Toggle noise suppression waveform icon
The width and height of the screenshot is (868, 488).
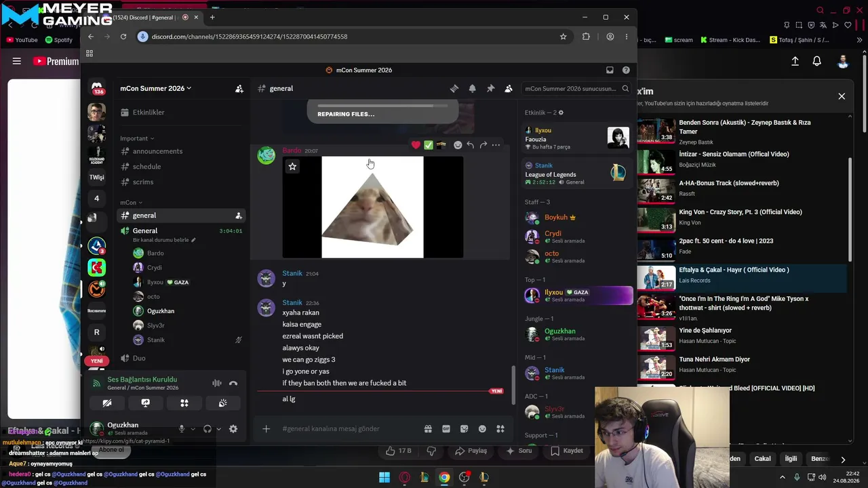pos(217,384)
